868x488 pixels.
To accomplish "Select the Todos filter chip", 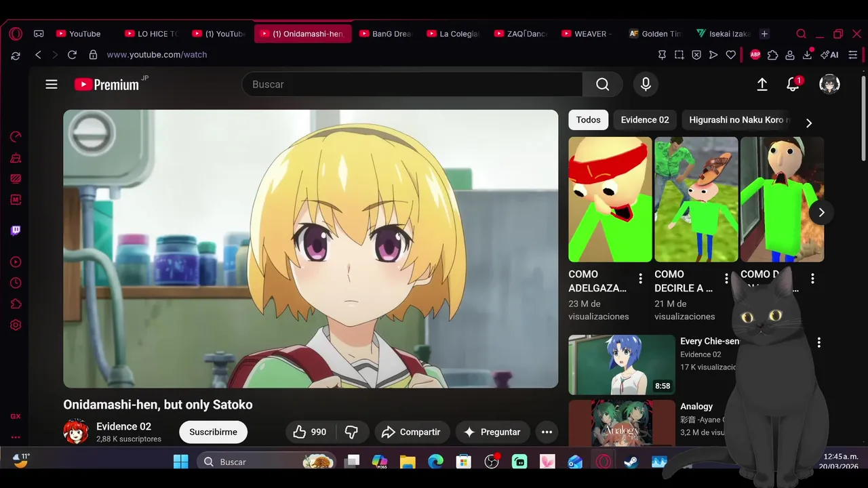I will (588, 120).
